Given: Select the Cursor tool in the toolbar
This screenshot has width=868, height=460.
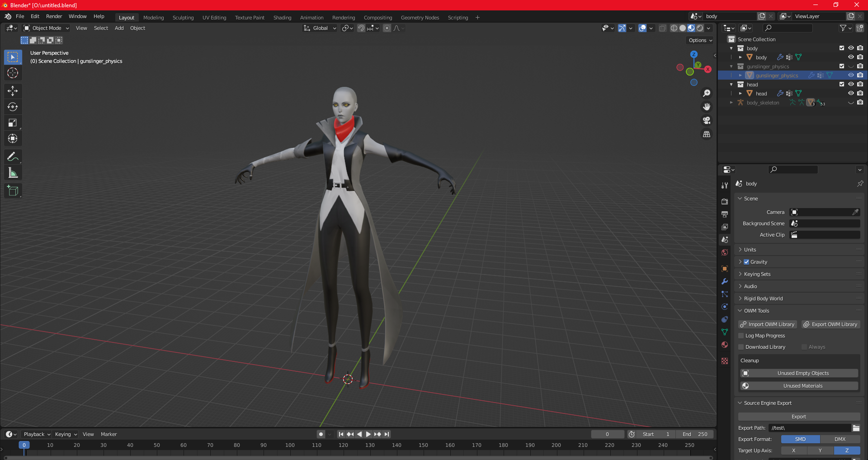Looking at the screenshot, I should tap(13, 73).
